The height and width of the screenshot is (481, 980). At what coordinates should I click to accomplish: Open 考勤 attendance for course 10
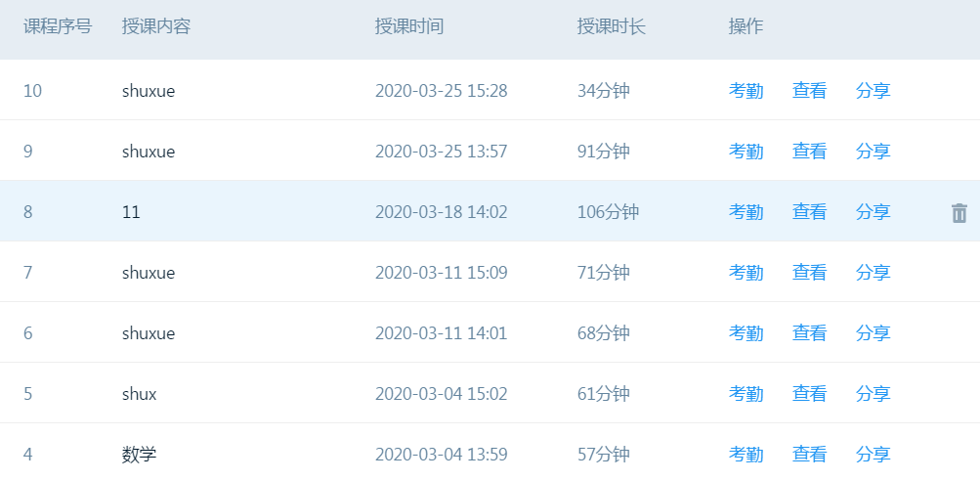pos(746,91)
